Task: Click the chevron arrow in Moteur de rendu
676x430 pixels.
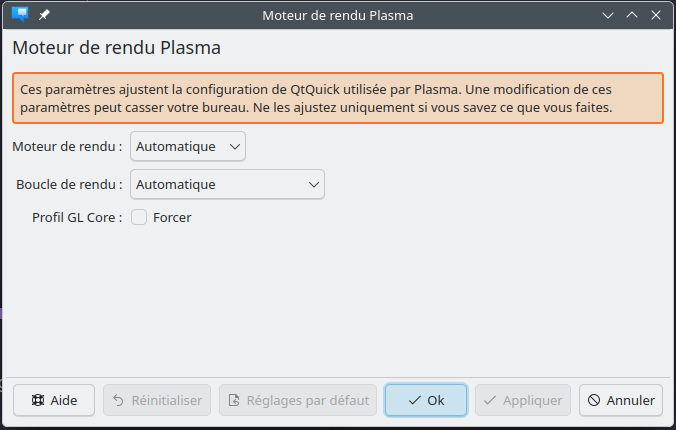Action: tap(235, 147)
